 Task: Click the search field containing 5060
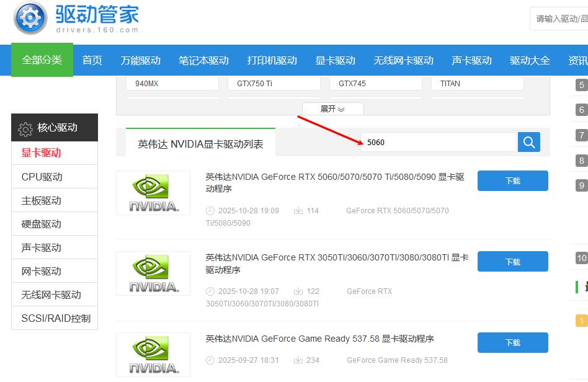[439, 142]
